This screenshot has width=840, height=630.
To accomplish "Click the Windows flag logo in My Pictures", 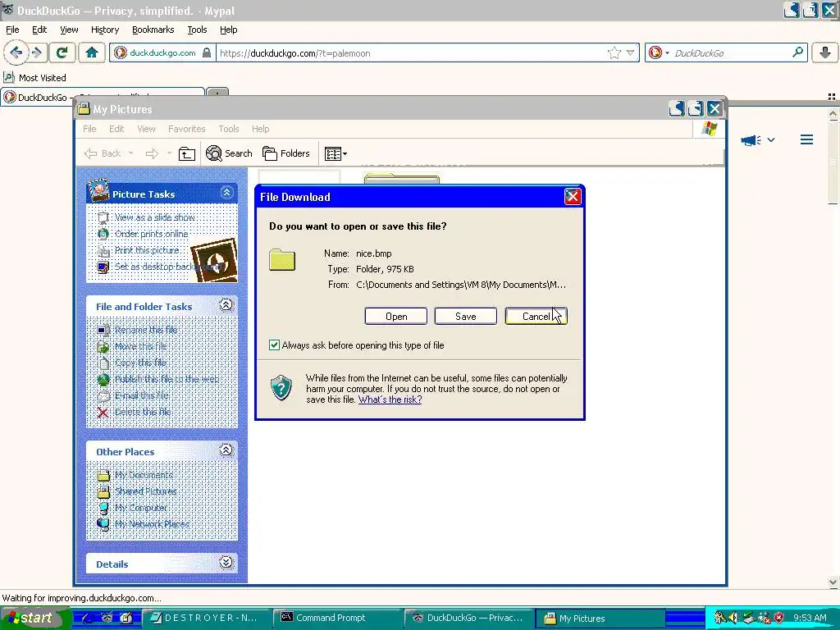I will 710,129.
